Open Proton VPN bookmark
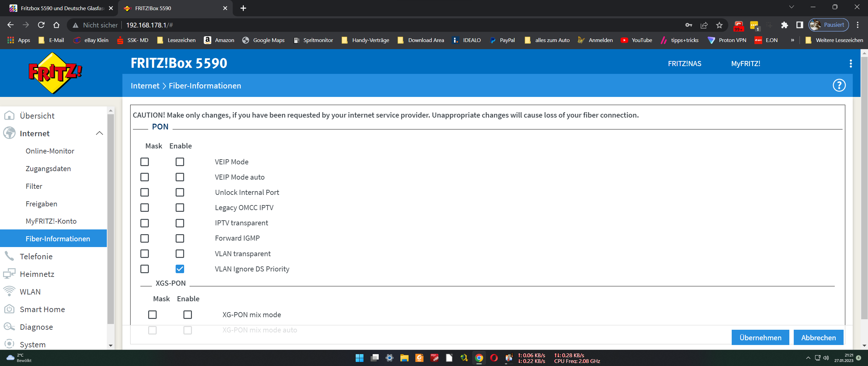 pyautogui.click(x=727, y=40)
